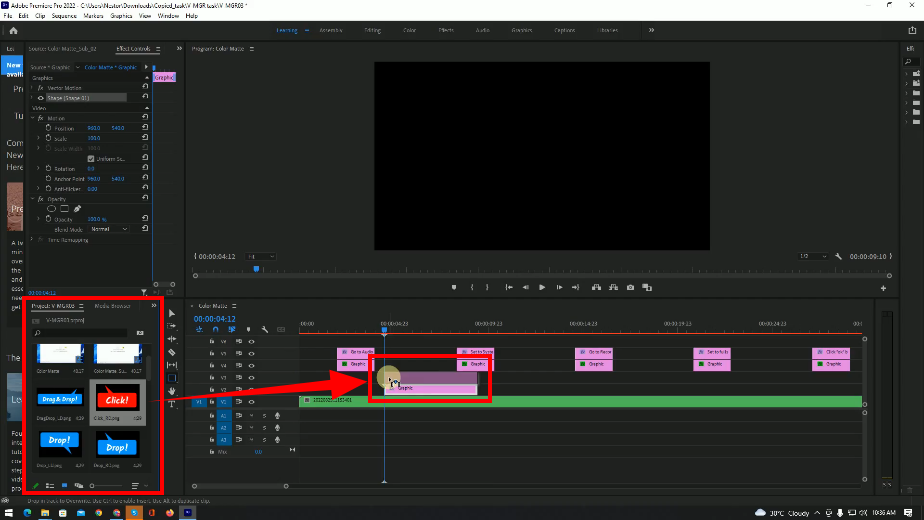Screen dimensions: 924x520
Task: Reset the Position parameter
Action: [145, 128]
